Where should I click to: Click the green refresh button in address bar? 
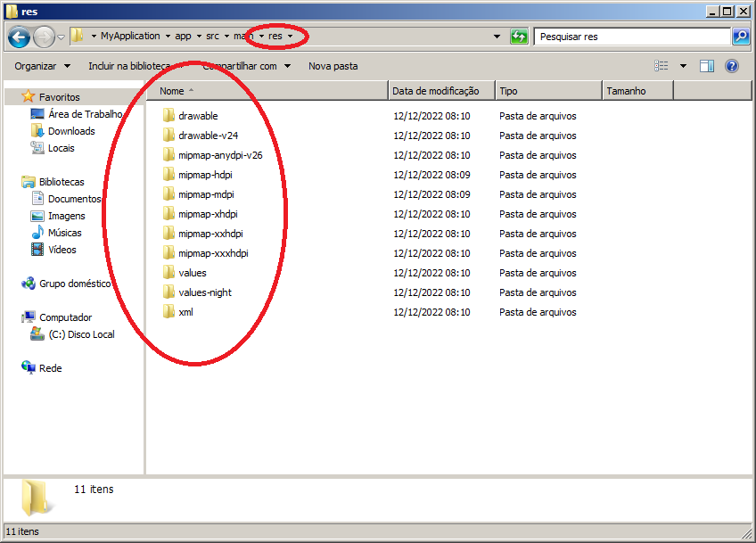coord(519,37)
